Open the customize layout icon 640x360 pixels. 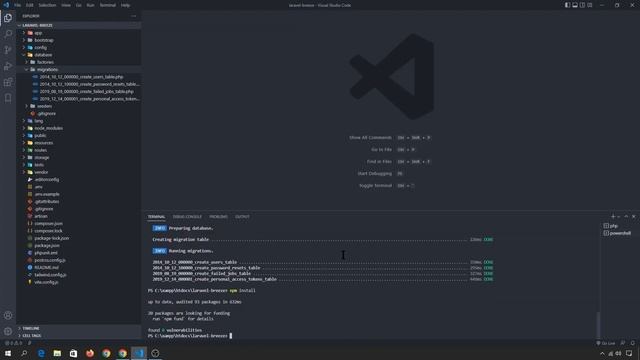click(x=590, y=5)
